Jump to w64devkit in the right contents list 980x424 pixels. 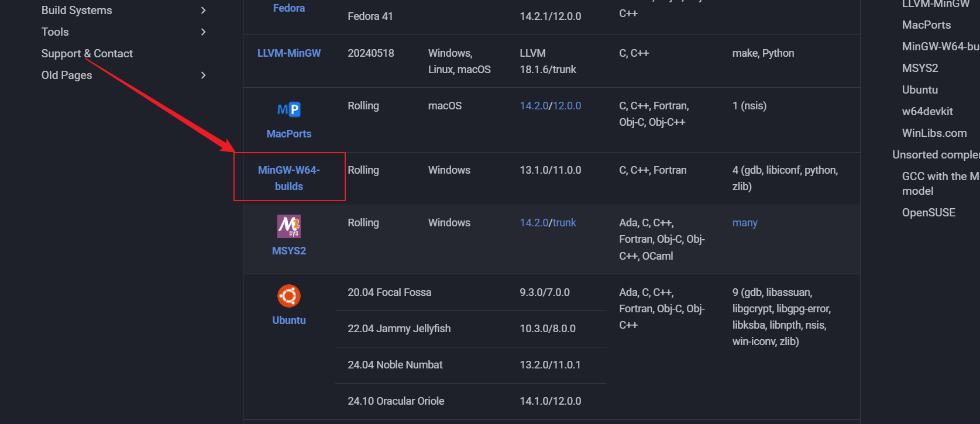(x=927, y=112)
